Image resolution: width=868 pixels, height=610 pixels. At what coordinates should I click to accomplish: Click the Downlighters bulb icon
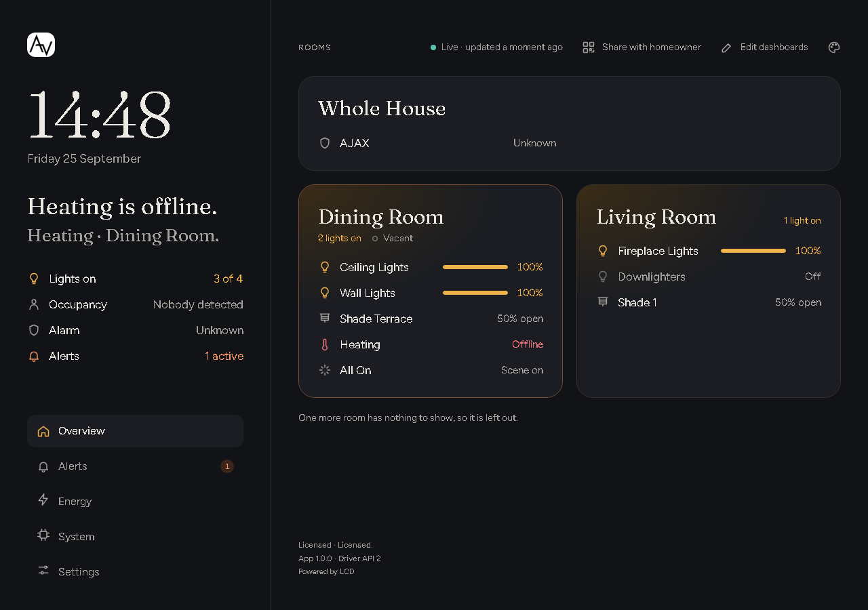coord(603,277)
